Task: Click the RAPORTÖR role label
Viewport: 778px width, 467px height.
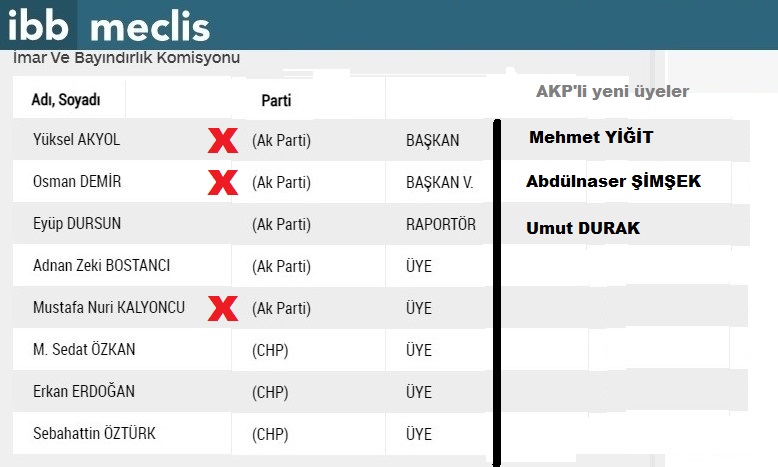Action: tap(441, 225)
